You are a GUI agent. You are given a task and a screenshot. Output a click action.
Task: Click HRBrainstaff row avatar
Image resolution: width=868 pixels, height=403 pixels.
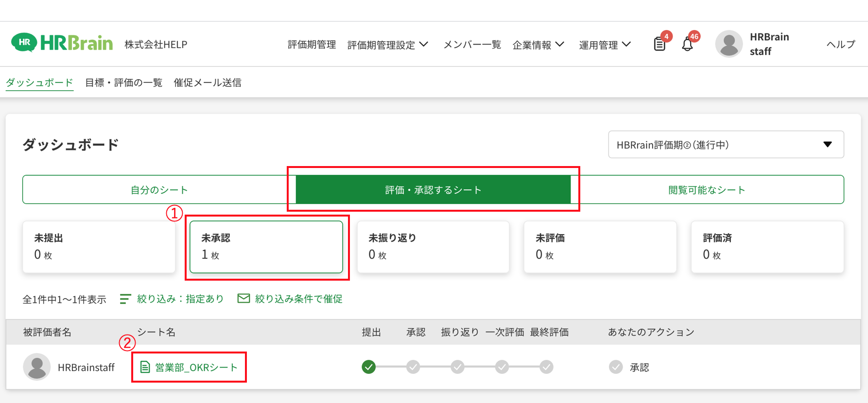click(37, 367)
